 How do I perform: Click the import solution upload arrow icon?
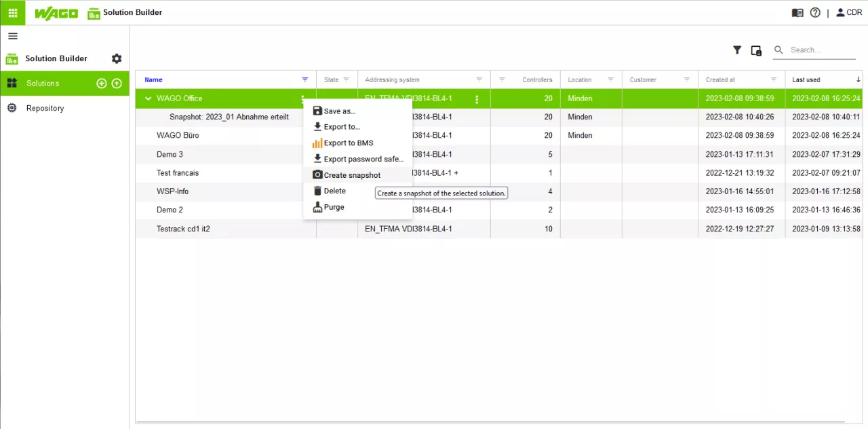click(x=117, y=83)
